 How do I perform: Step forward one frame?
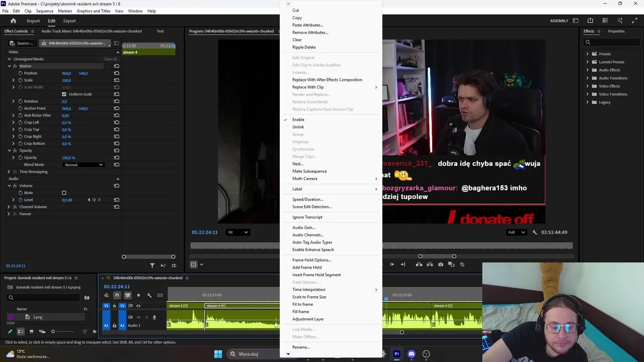pos(392,264)
